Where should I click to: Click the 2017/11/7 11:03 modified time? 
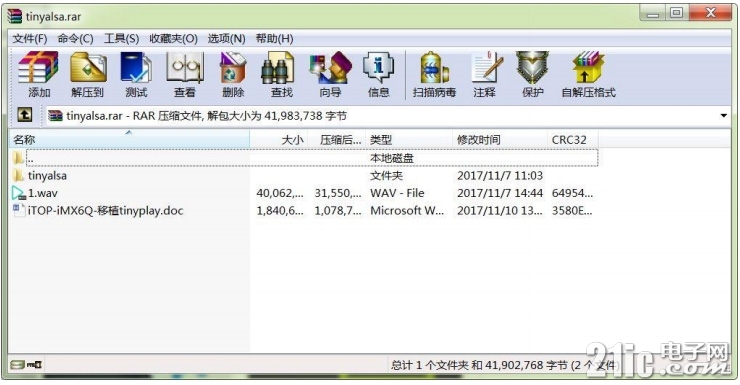500,176
